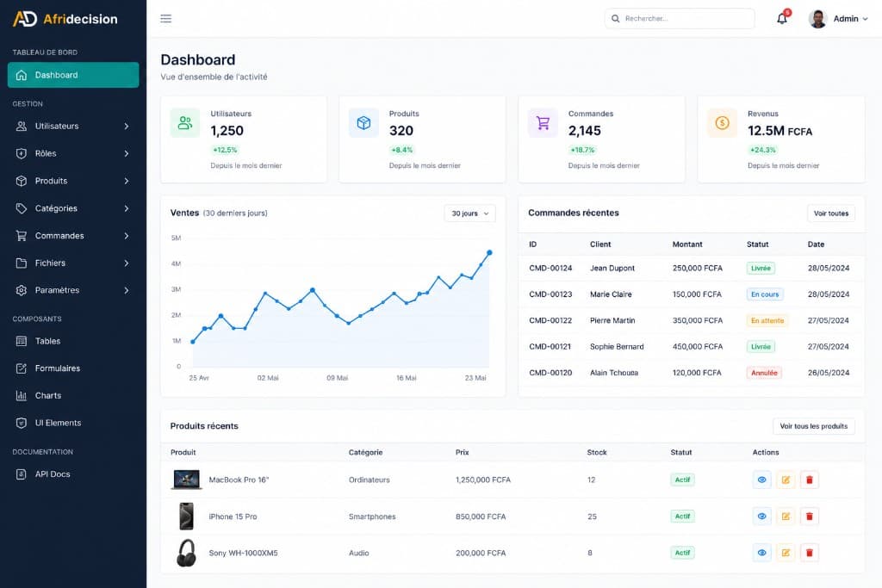Viewport: 882px width, 588px height.
Task: Expand the Rôles submenu chevron
Action: click(127, 153)
